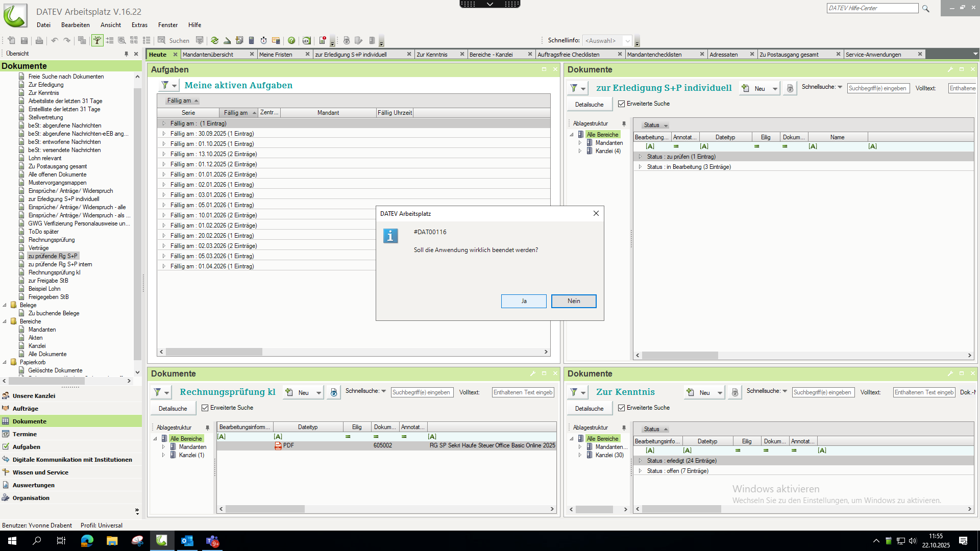Toggle the tree view toolbar icon
This screenshot has width=980, height=551.
coord(97,41)
